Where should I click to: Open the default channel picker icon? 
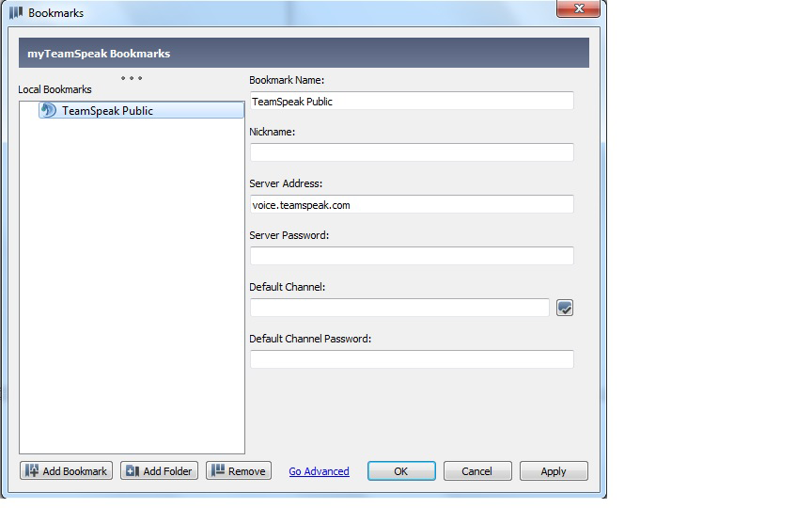564,308
